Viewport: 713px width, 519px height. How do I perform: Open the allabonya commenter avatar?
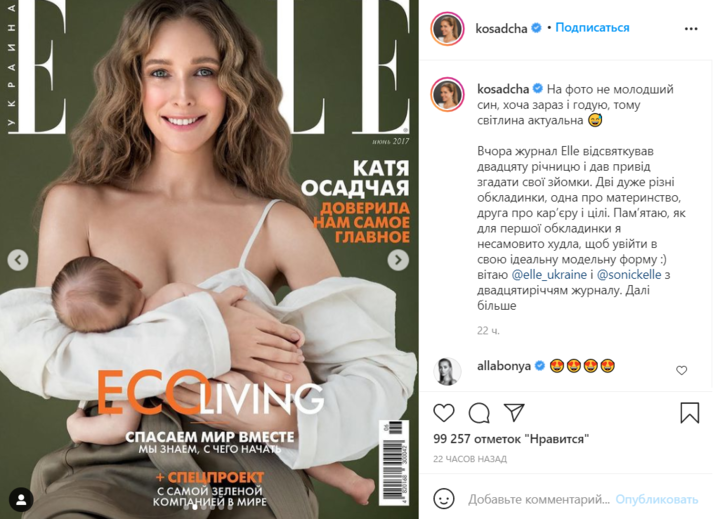[447, 371]
